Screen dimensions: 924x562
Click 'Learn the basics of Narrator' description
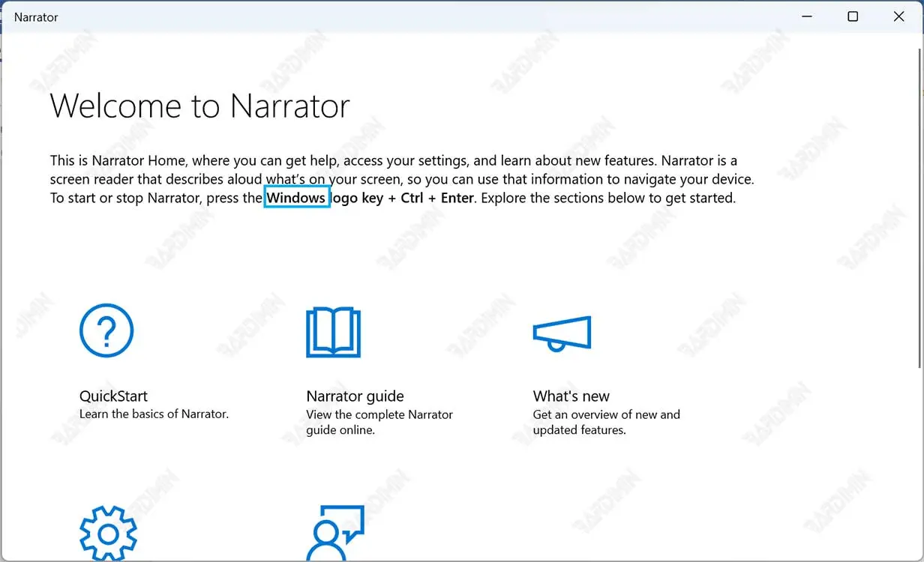[x=154, y=414]
